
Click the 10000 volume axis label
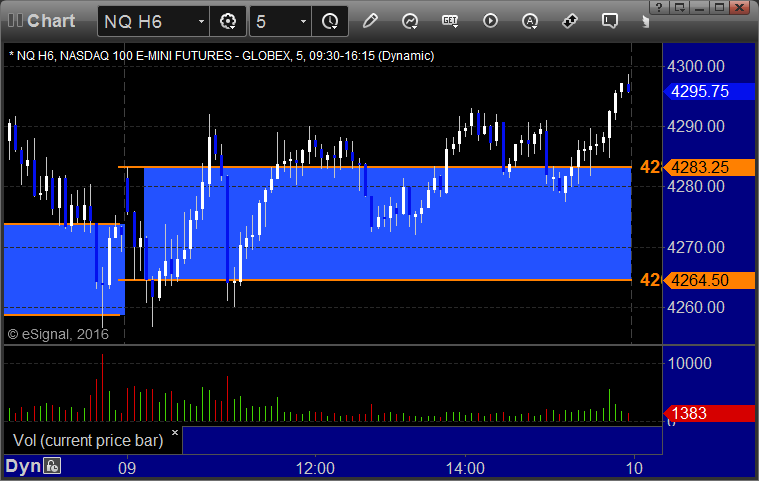point(689,363)
